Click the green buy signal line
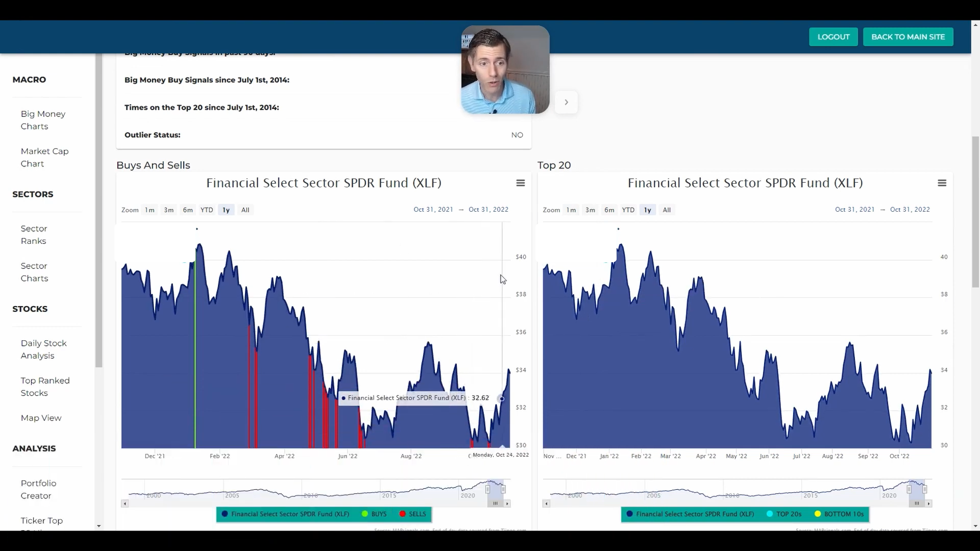The image size is (980, 551). point(195,355)
